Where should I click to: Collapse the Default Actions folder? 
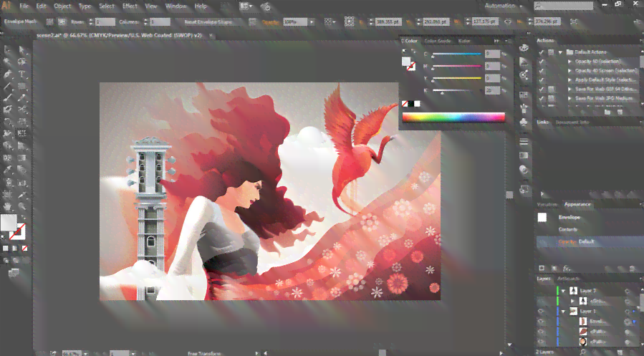(x=560, y=52)
